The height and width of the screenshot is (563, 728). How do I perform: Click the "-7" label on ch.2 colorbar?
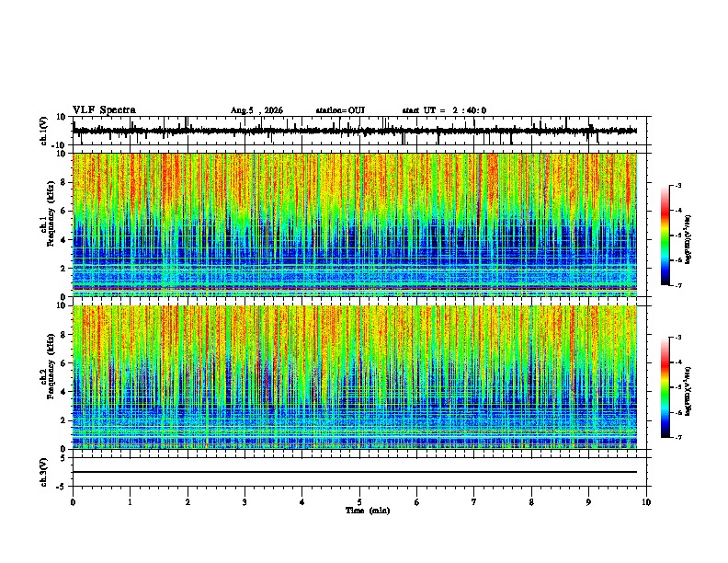point(677,438)
